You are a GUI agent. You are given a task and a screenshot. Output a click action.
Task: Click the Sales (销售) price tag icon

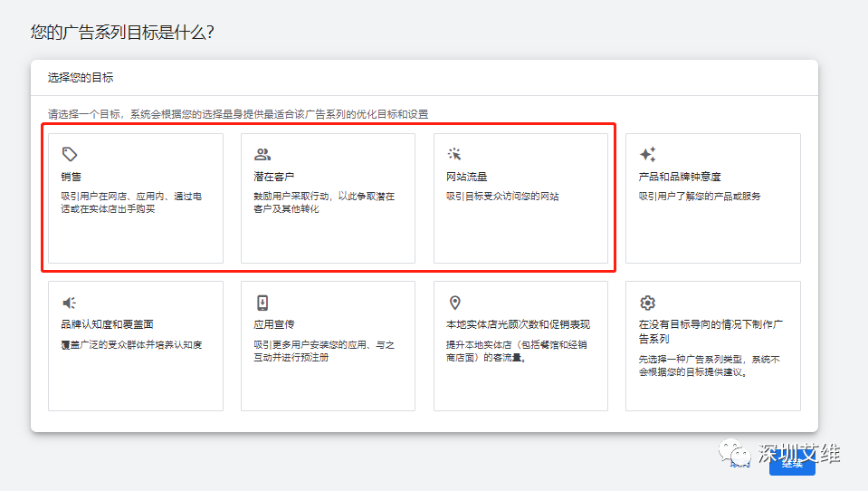[x=70, y=154]
